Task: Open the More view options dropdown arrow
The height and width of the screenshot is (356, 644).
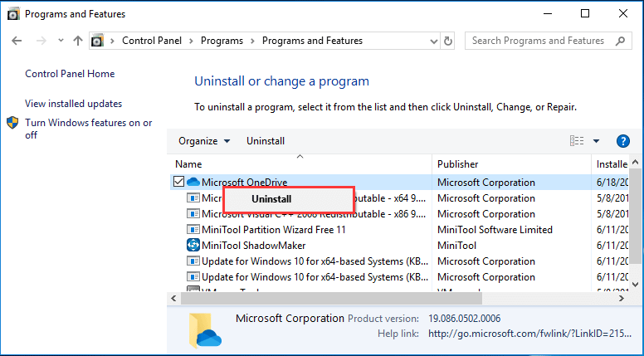Action: click(596, 141)
